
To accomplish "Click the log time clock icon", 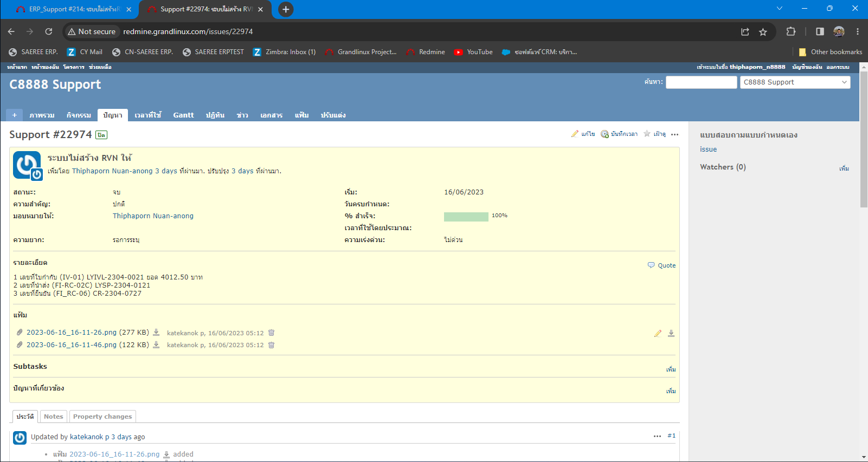I will [605, 134].
